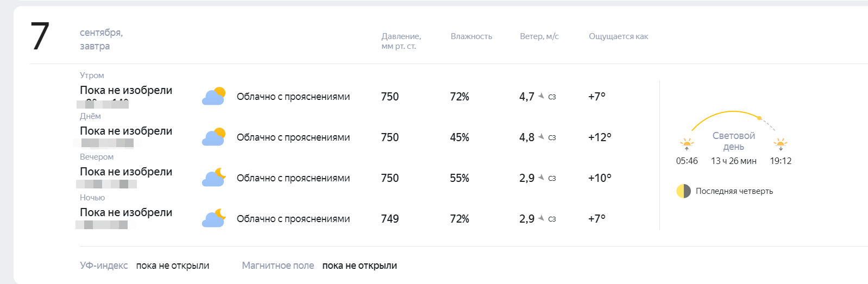Click the "Давление, мм рт. ст." column header
Viewport: 868px width, 284px height.
click(401, 41)
